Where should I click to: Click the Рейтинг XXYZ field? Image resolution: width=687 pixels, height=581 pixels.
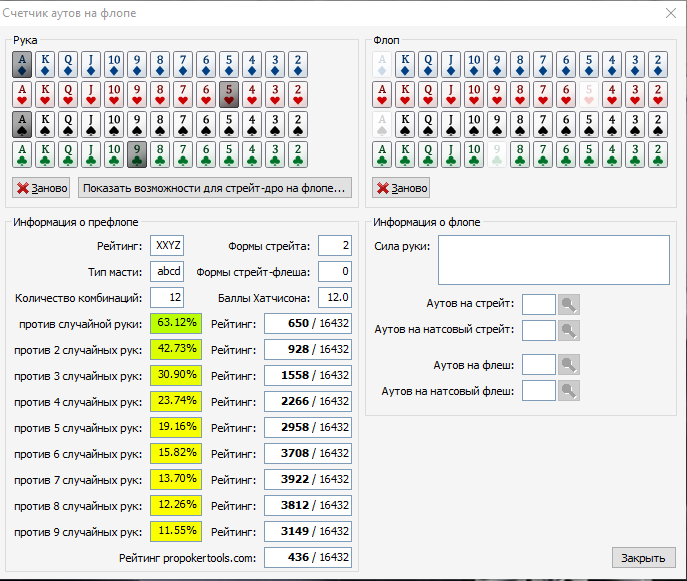tap(167, 245)
